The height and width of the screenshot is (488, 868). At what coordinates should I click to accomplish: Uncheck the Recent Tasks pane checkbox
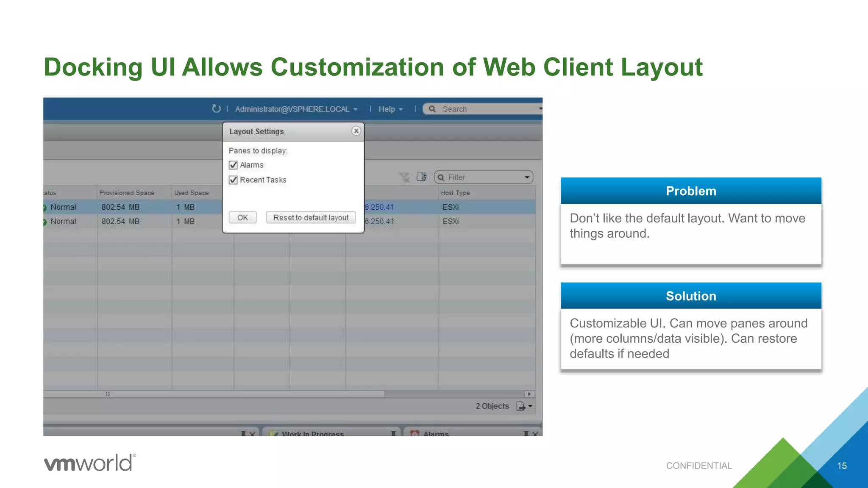point(233,180)
